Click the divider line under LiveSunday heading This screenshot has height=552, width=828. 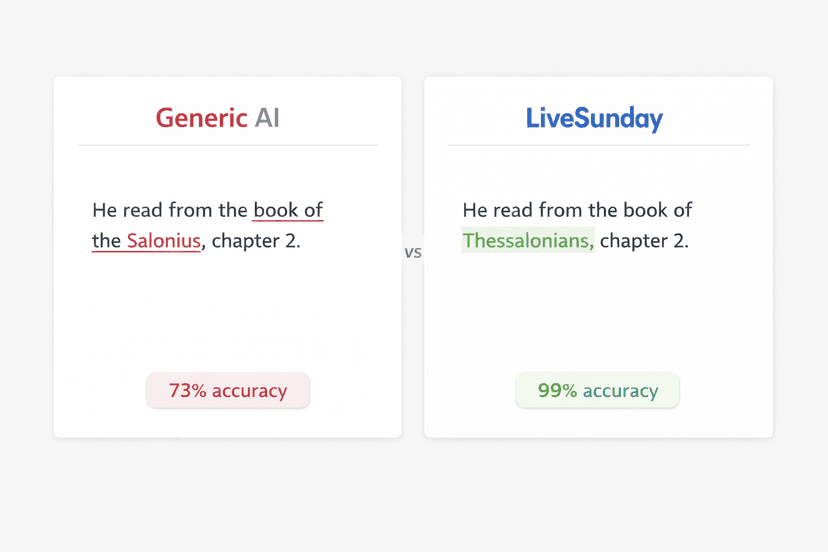point(598,145)
